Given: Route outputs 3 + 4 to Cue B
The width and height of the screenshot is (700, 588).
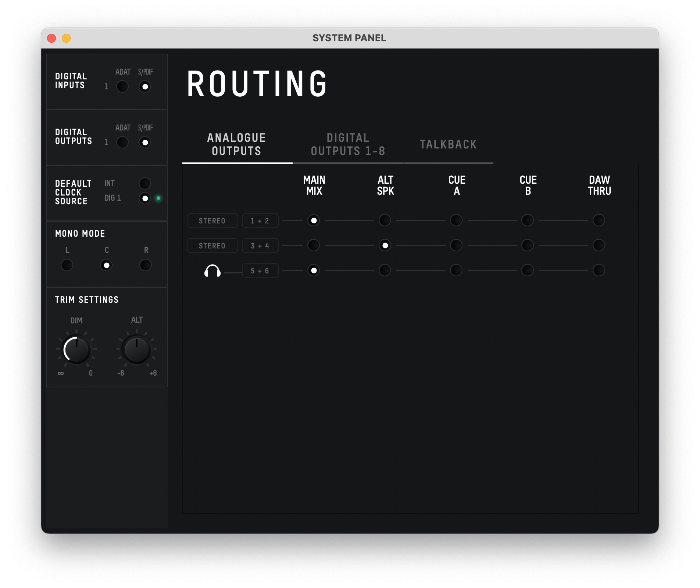Looking at the screenshot, I should point(528,245).
